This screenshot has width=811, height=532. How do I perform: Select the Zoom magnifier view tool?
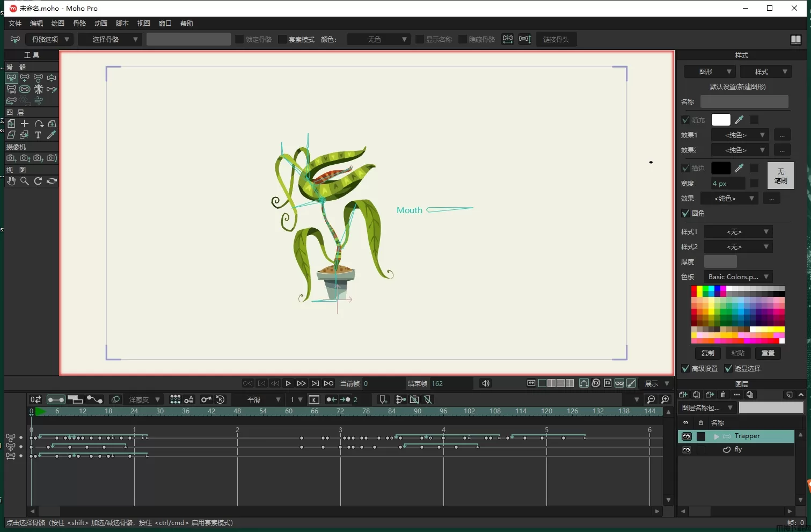click(25, 181)
